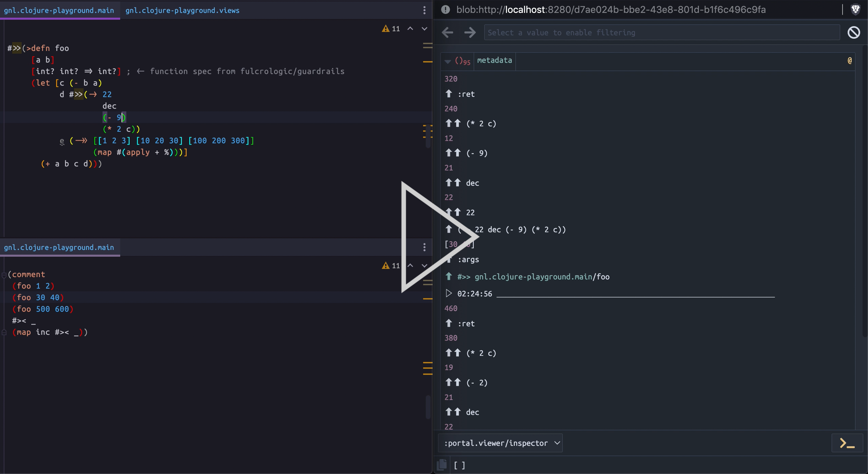Click warning indicator showing 11 in top editor
This screenshot has height=474, width=868.
[391, 29]
